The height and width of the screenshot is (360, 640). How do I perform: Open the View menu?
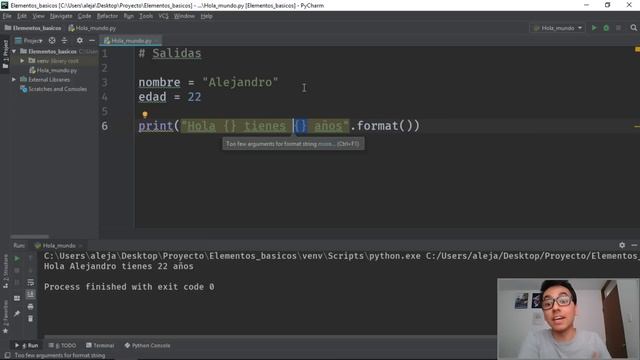(38, 16)
